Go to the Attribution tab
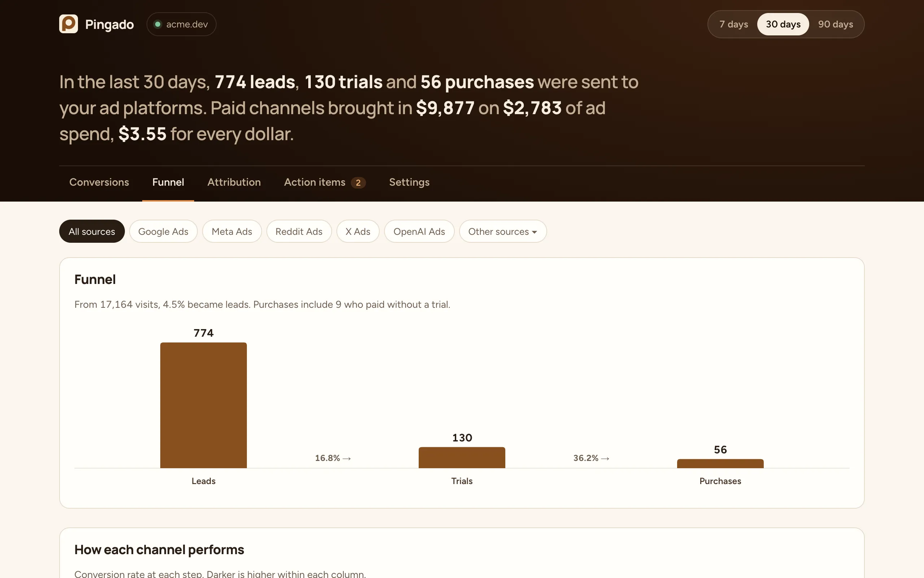The image size is (924, 578). [x=234, y=182]
